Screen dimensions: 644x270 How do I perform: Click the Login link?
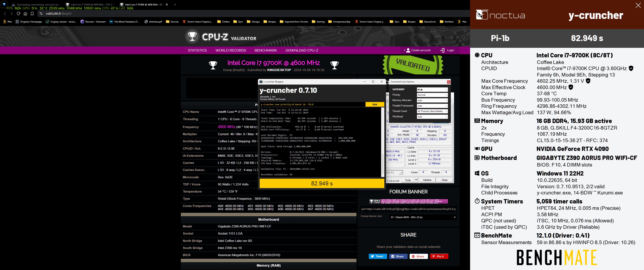pyautogui.click(x=447, y=50)
